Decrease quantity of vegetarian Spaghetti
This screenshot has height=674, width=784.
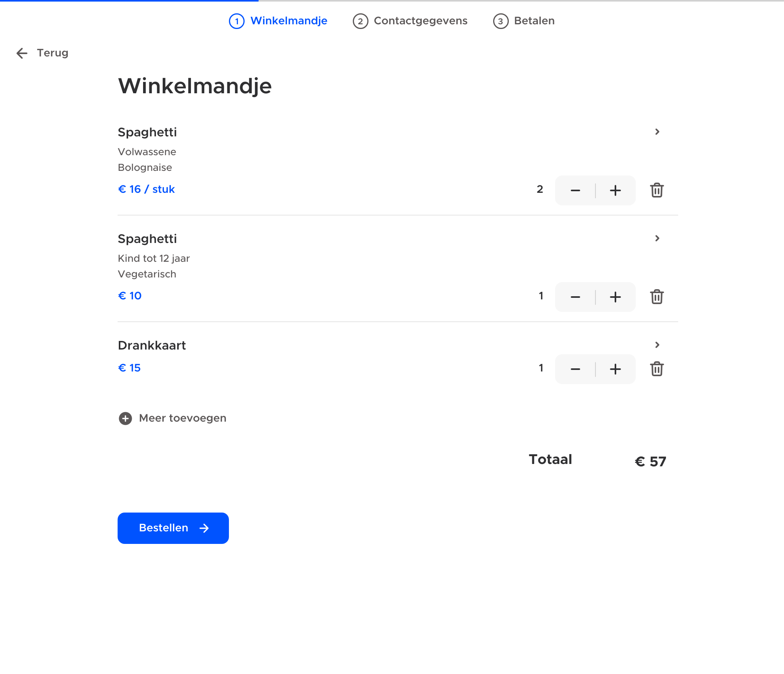(x=575, y=297)
